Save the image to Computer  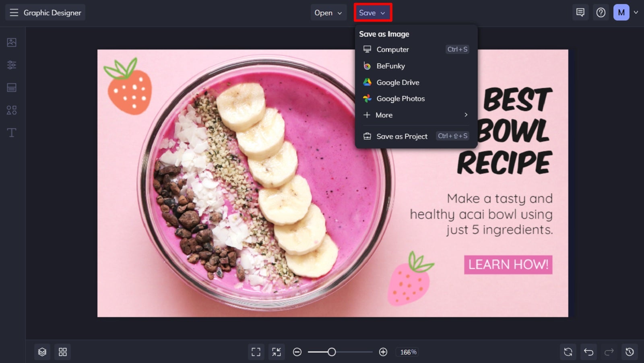coord(392,49)
